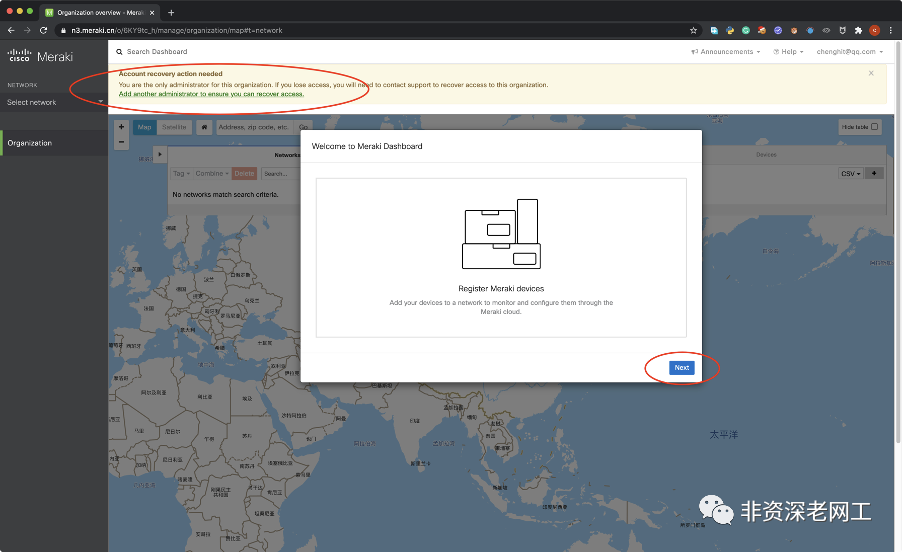Zoom in the map with plus button
The image size is (902, 552).
coord(121,127)
